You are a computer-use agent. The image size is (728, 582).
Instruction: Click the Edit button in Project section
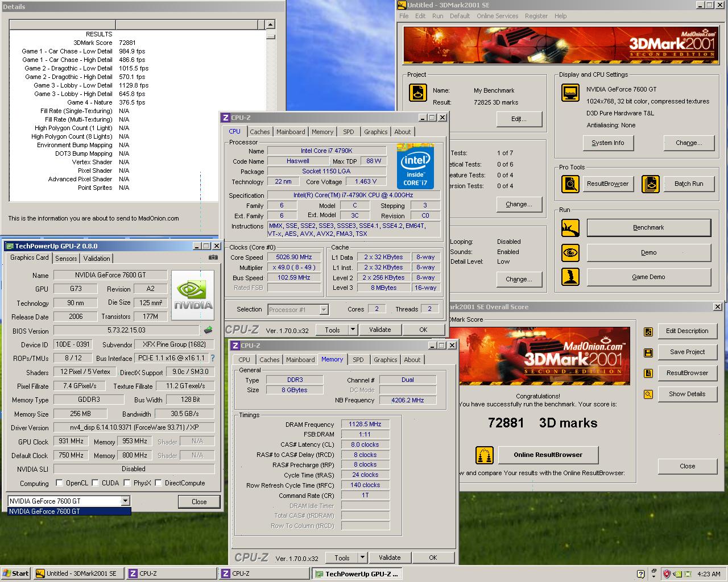tap(519, 119)
